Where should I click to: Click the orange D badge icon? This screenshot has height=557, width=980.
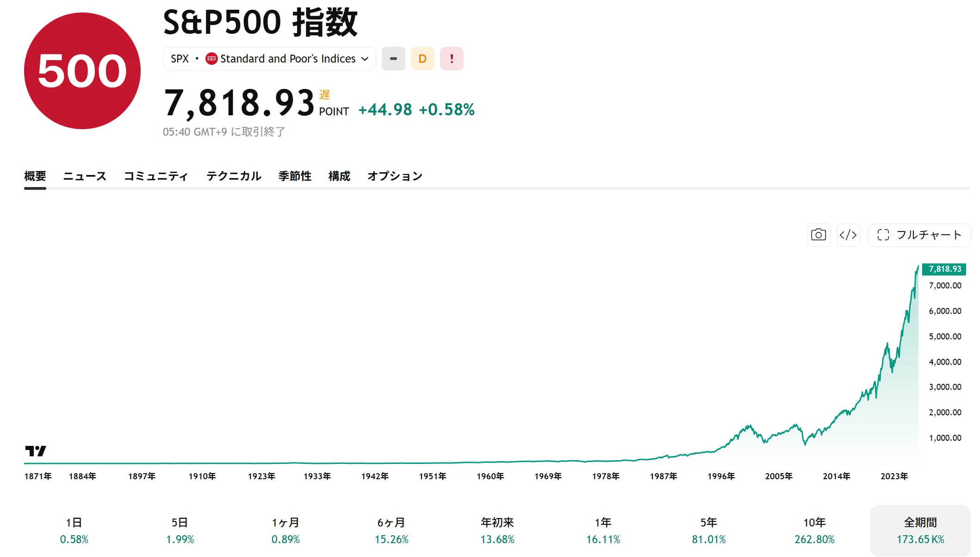[422, 59]
